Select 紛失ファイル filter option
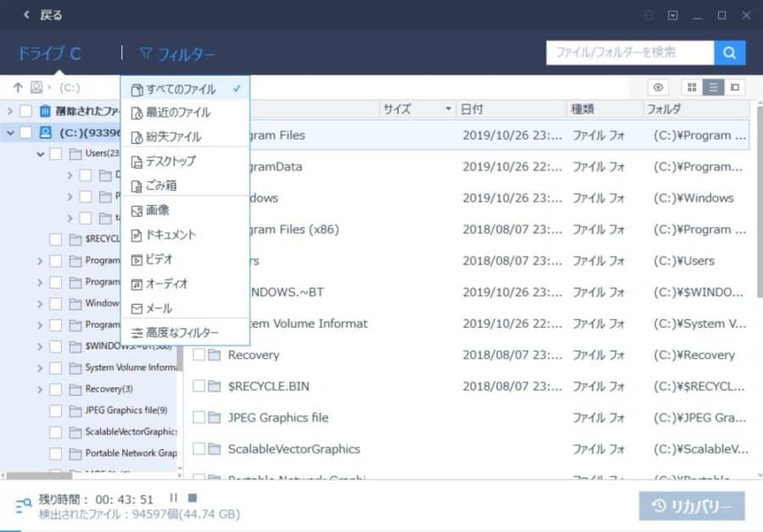The image size is (763, 532). tap(186, 137)
